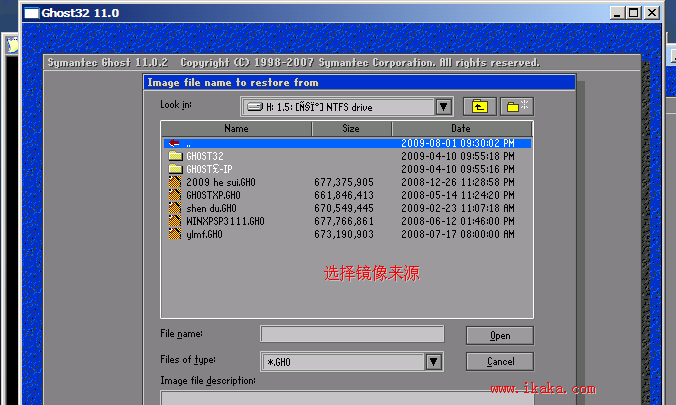Focus the File name input field

(x=352, y=334)
